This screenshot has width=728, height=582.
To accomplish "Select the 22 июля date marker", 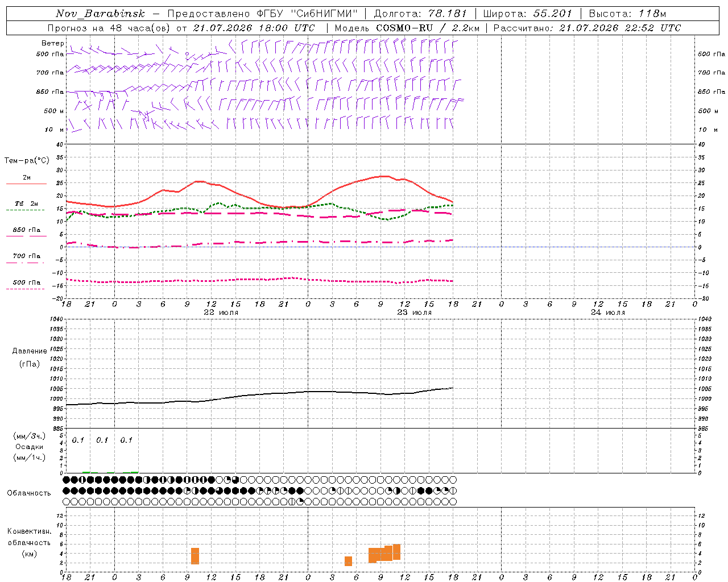I will tap(221, 313).
